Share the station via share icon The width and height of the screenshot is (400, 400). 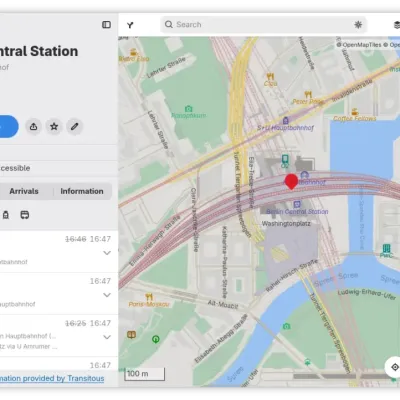[x=33, y=127]
